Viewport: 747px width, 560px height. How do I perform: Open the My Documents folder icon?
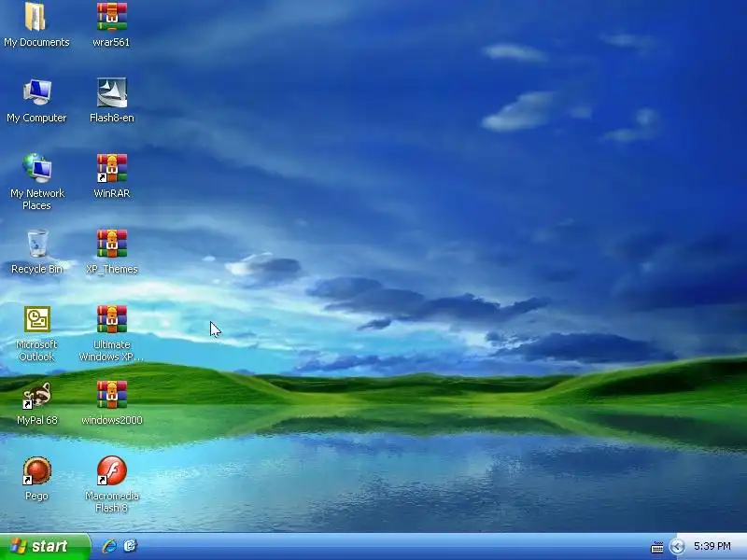[x=35, y=17]
